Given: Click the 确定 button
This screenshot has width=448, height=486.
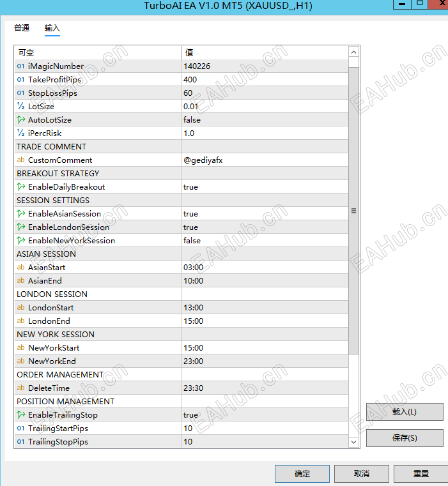Looking at the screenshot, I should 302,474.
